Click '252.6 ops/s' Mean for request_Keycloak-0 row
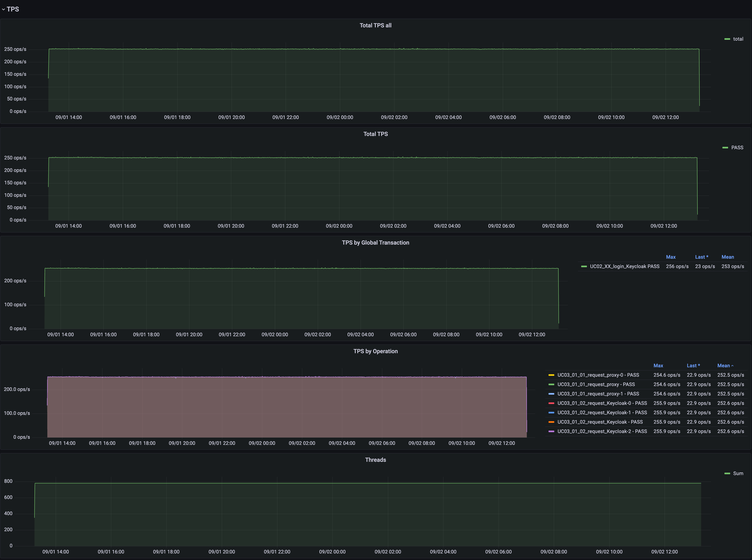 click(731, 403)
